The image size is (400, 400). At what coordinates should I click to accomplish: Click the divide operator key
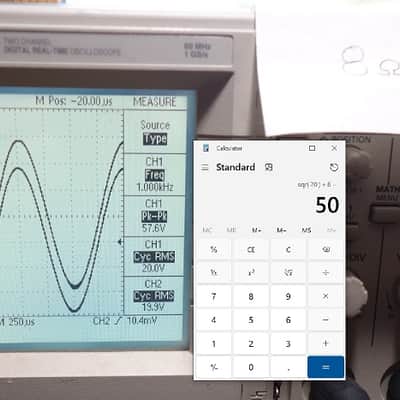[x=326, y=273]
